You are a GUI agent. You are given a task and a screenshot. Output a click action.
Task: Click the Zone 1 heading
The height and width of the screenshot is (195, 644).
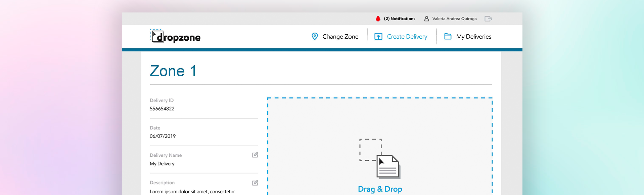point(173,71)
